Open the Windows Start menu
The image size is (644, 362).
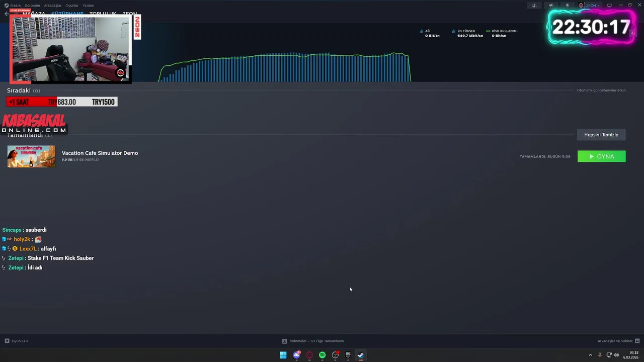283,355
